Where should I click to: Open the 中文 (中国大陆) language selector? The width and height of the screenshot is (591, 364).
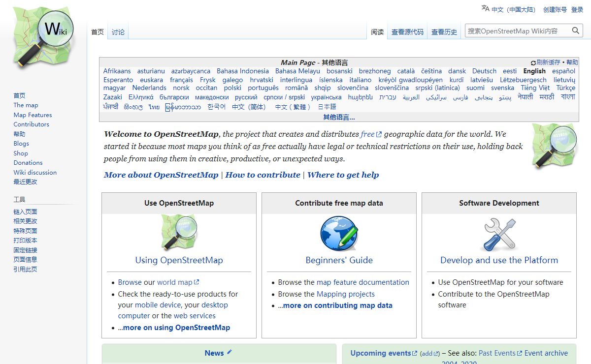click(x=513, y=9)
